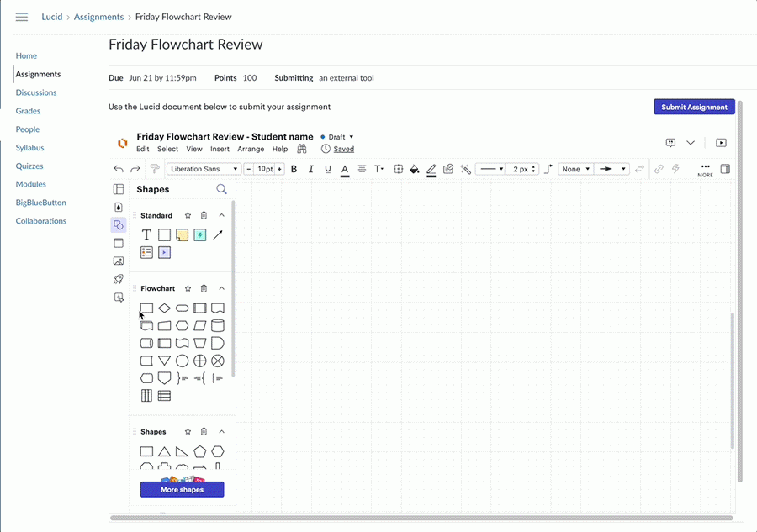Screen dimensions: 757x532
Task: Pick the diamond decision flowchart shape
Action: coord(165,308)
